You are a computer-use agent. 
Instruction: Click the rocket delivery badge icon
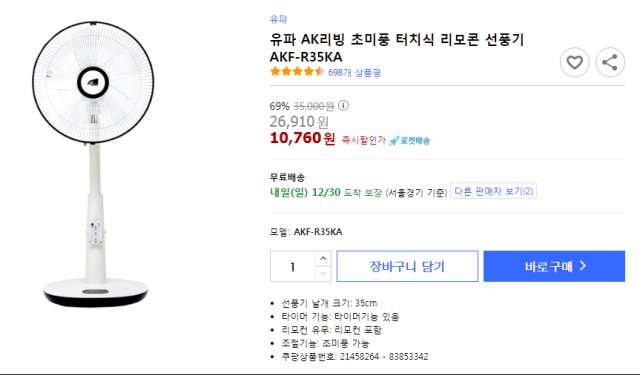(409, 141)
